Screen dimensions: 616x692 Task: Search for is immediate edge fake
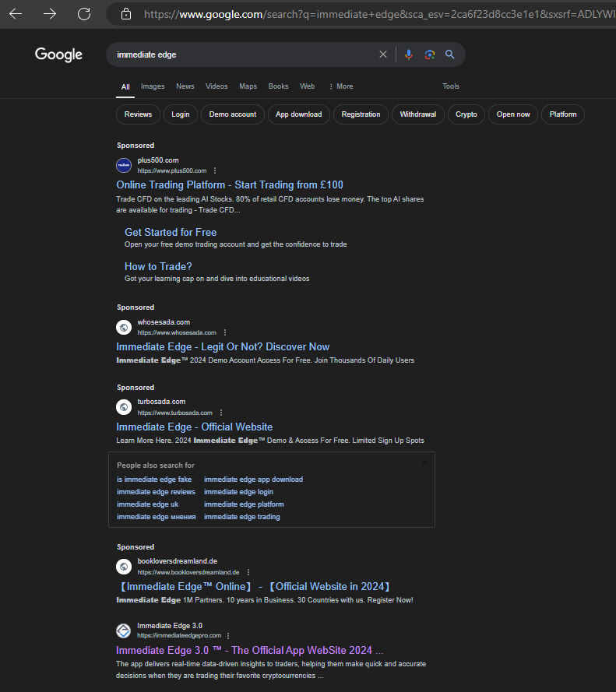tap(154, 479)
